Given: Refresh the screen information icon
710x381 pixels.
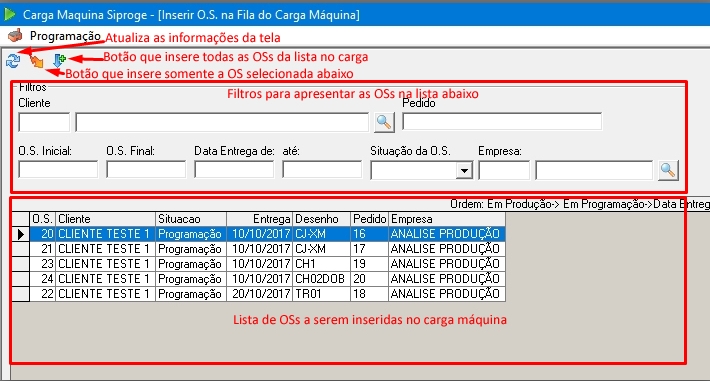Looking at the screenshot, I should pos(13,61).
